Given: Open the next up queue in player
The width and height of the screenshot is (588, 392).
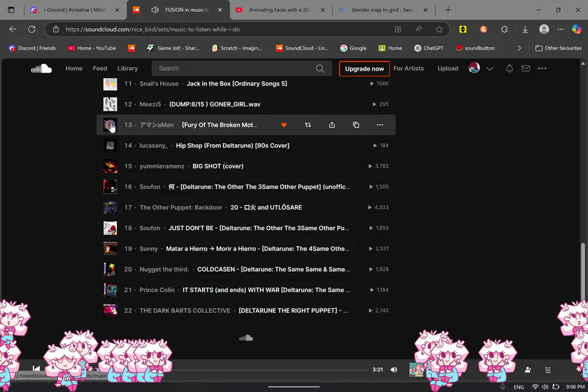Looking at the screenshot, I should point(548,370).
